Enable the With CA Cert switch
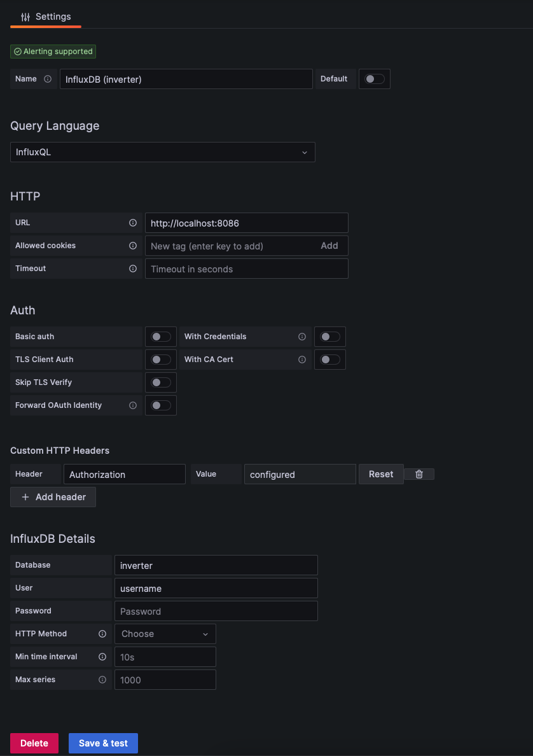Viewport: 533px width, 756px height. coord(330,360)
